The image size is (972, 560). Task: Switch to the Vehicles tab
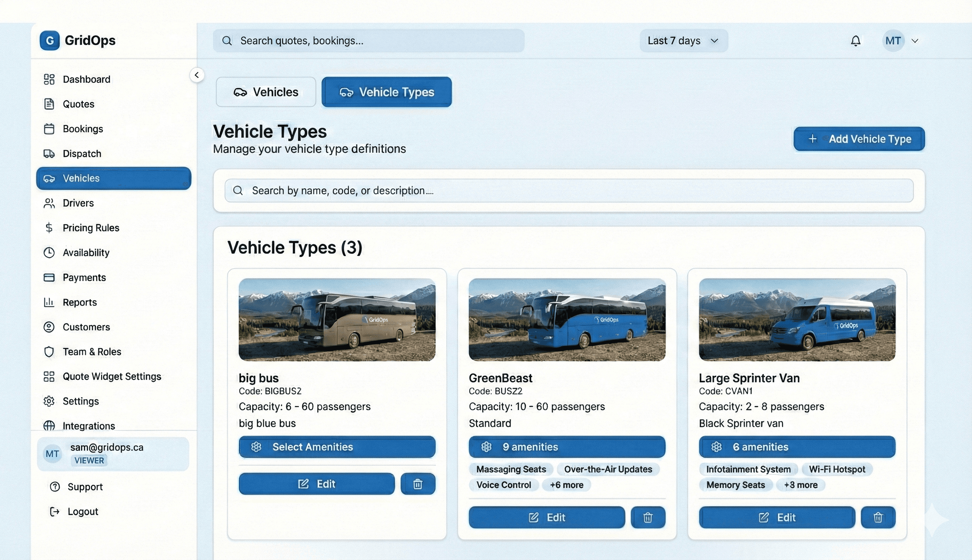tap(266, 92)
